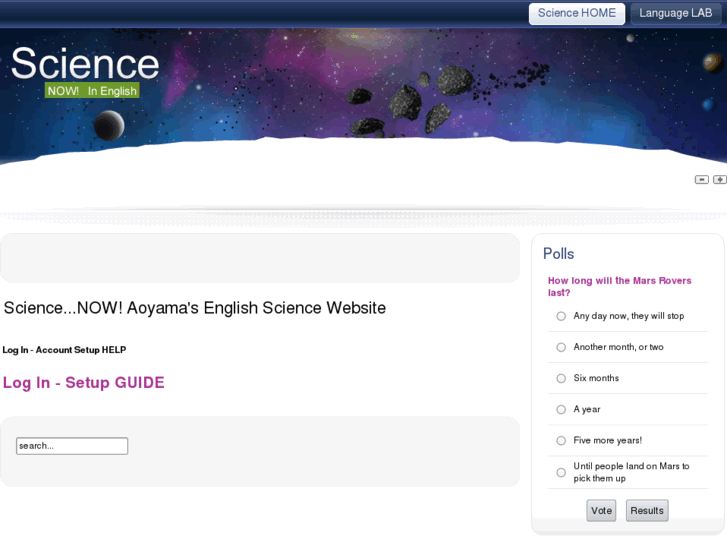Open the Science HOME tab
727x545 pixels.
577,13
